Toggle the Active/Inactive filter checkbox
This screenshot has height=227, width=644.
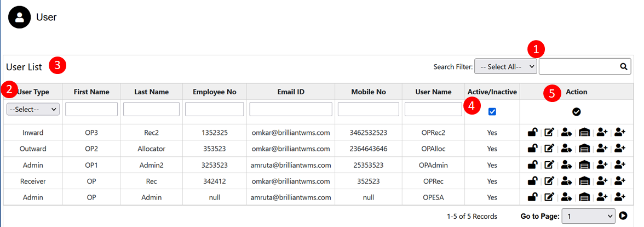click(492, 112)
